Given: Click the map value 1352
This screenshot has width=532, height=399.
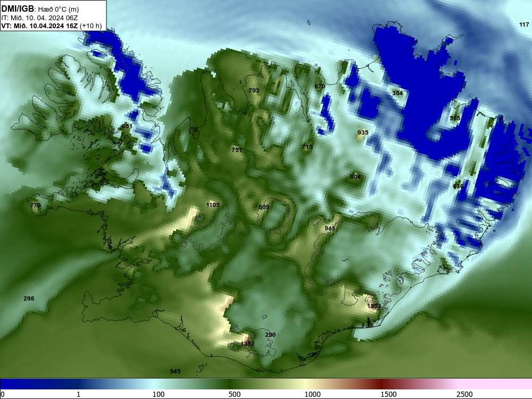Looking at the screenshot, I should (247, 344).
